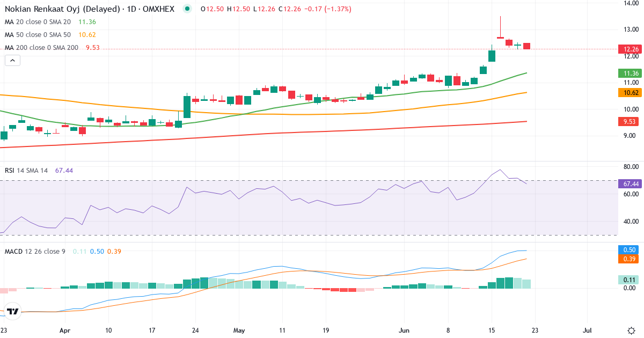Click the RSI value 67.44 in legend
The image size is (644, 338).
tap(64, 170)
